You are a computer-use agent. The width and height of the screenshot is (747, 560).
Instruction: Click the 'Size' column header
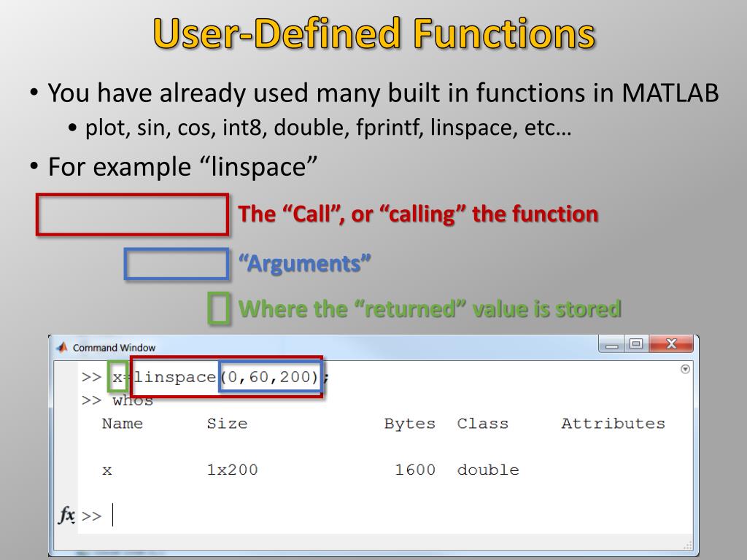[228, 424]
